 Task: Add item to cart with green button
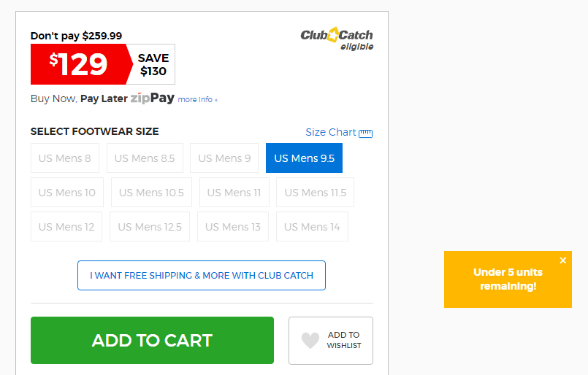pyautogui.click(x=152, y=340)
